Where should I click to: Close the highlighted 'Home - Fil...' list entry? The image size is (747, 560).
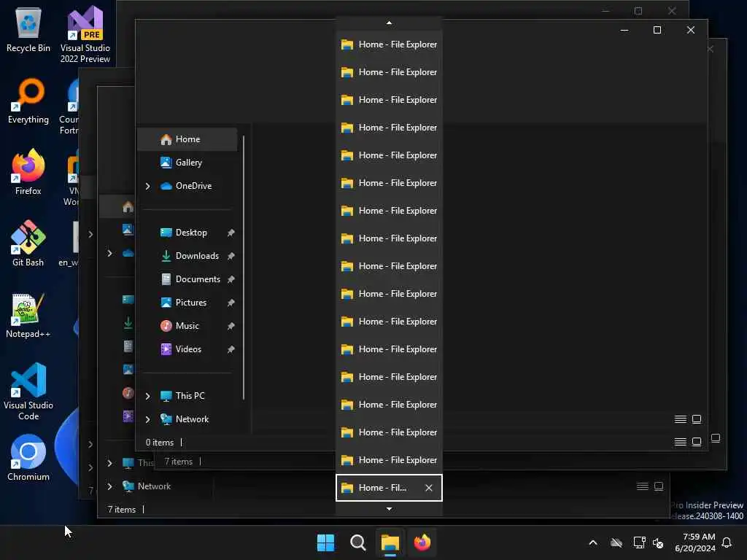point(429,488)
